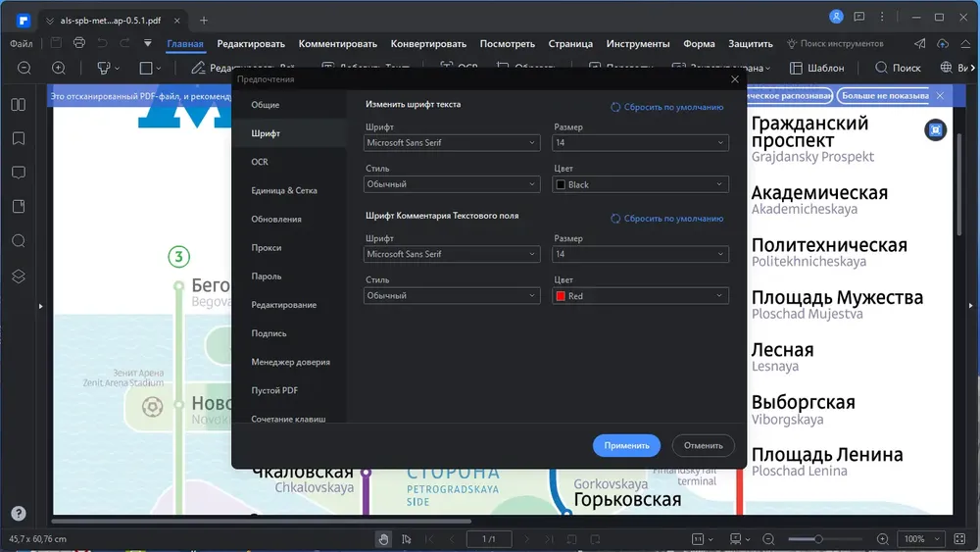Switch to the Комментировать ribbon tab

[x=337, y=44]
